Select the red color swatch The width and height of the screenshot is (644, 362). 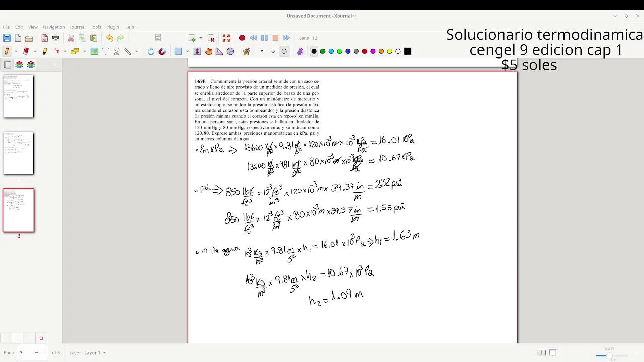(x=365, y=51)
